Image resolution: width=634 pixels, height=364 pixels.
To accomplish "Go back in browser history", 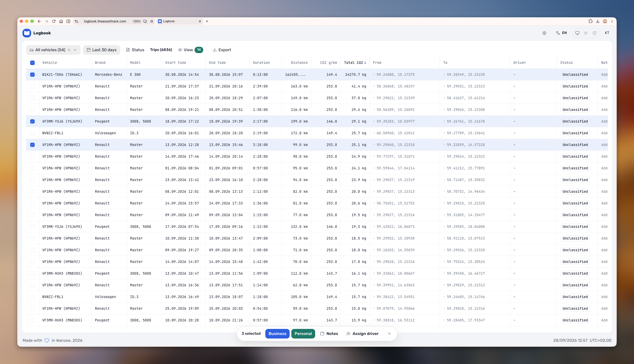I will pos(39,21).
